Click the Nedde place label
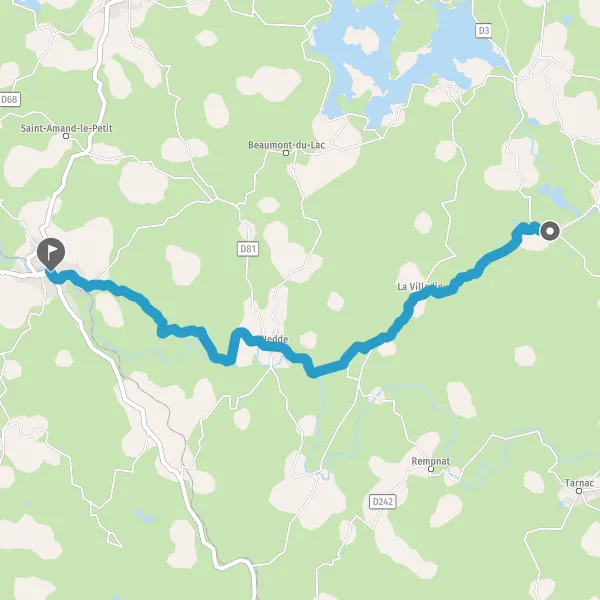Image resolution: width=600 pixels, height=600 pixels. pos(274,339)
